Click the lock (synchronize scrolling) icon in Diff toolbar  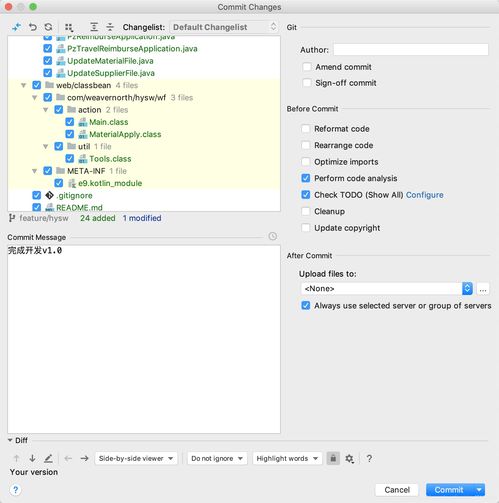(x=333, y=458)
